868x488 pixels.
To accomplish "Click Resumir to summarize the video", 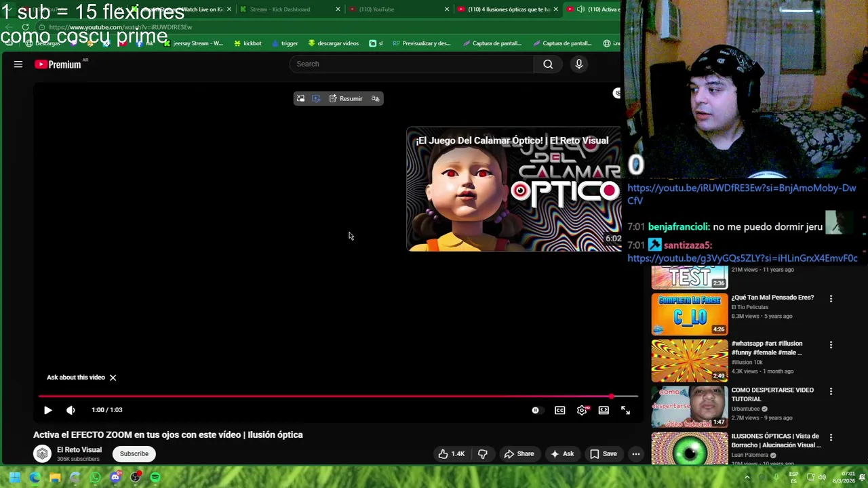I will (346, 98).
